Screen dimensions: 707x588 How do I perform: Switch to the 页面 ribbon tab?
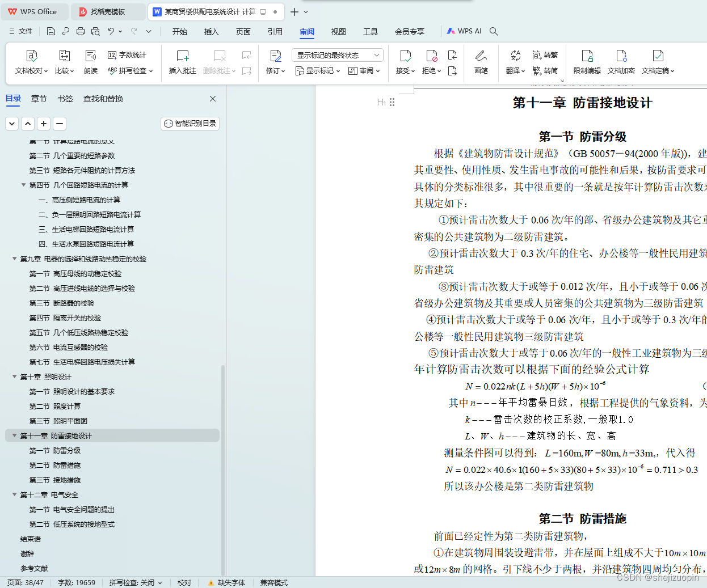[x=243, y=32]
